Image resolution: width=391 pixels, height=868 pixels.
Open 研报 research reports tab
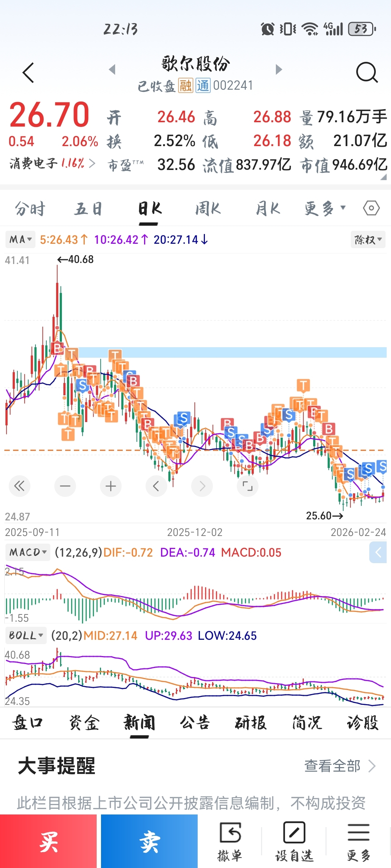coord(251,723)
